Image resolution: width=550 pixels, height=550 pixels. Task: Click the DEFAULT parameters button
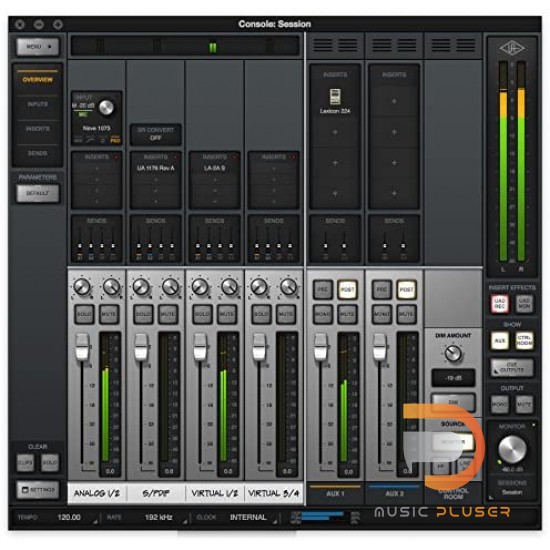click(38, 193)
